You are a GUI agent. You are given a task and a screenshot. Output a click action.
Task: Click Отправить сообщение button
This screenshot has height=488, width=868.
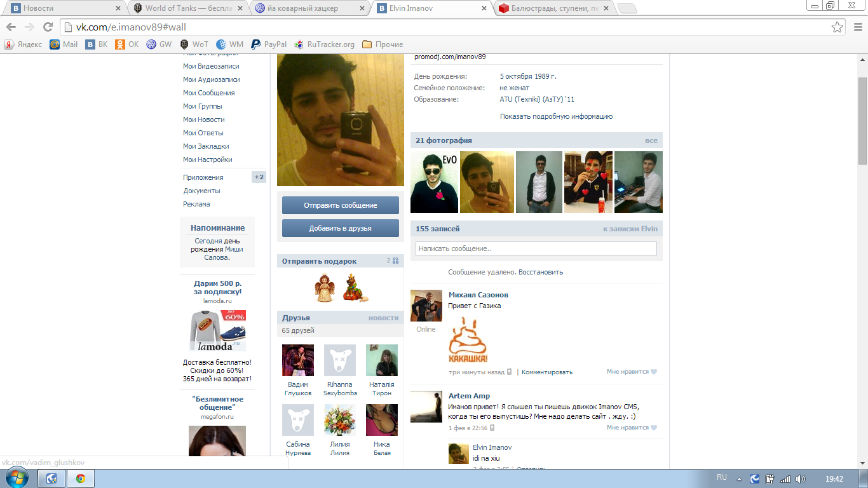click(x=341, y=205)
